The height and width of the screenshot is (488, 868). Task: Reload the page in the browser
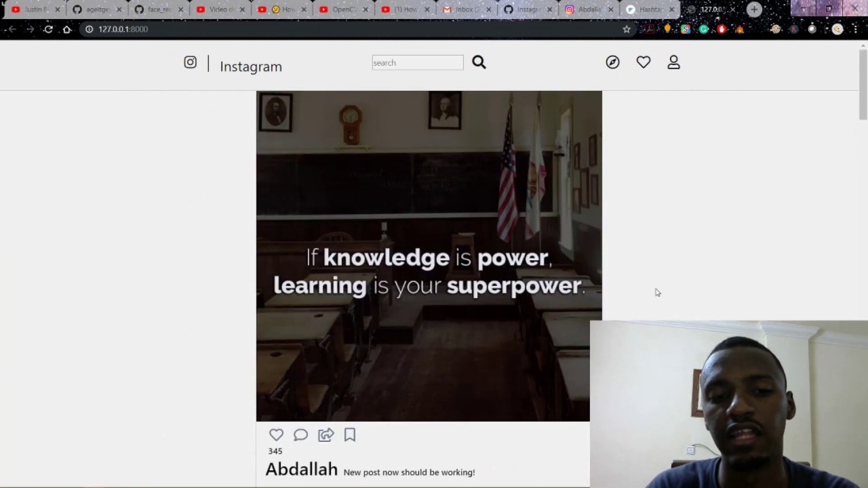[48, 29]
